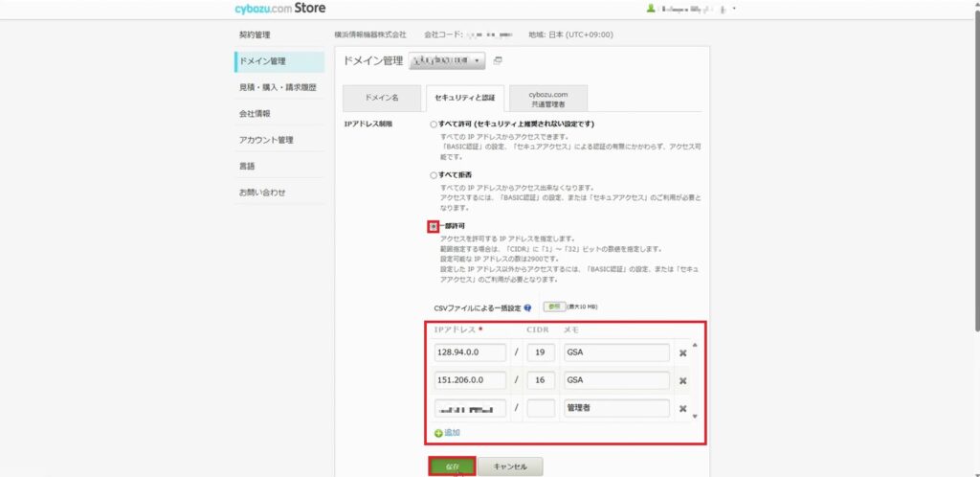Click the キャンセル button
This screenshot has width=980, height=477.
coord(510,466)
